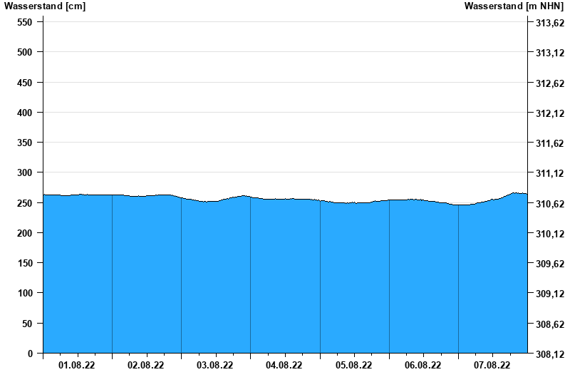The image size is (570, 392).
Task: Select the 50 value on left axis
Action: point(27,324)
